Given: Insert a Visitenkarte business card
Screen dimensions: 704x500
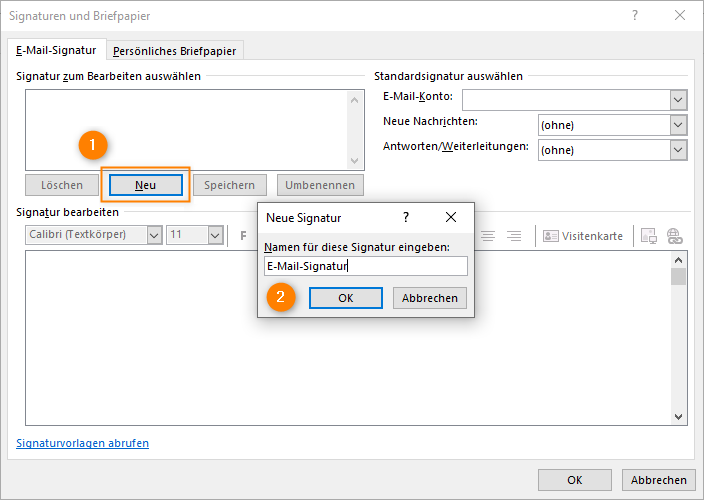Looking at the screenshot, I should click(x=583, y=236).
